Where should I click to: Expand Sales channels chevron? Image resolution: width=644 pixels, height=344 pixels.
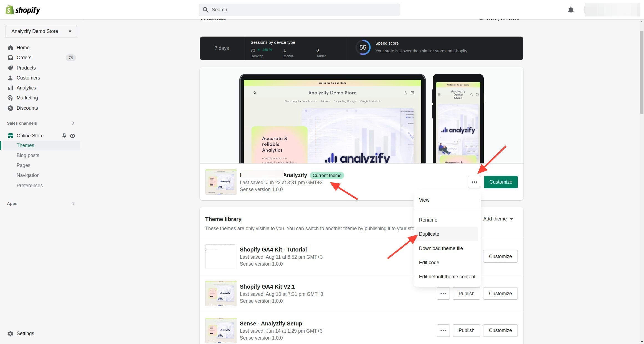pos(73,123)
